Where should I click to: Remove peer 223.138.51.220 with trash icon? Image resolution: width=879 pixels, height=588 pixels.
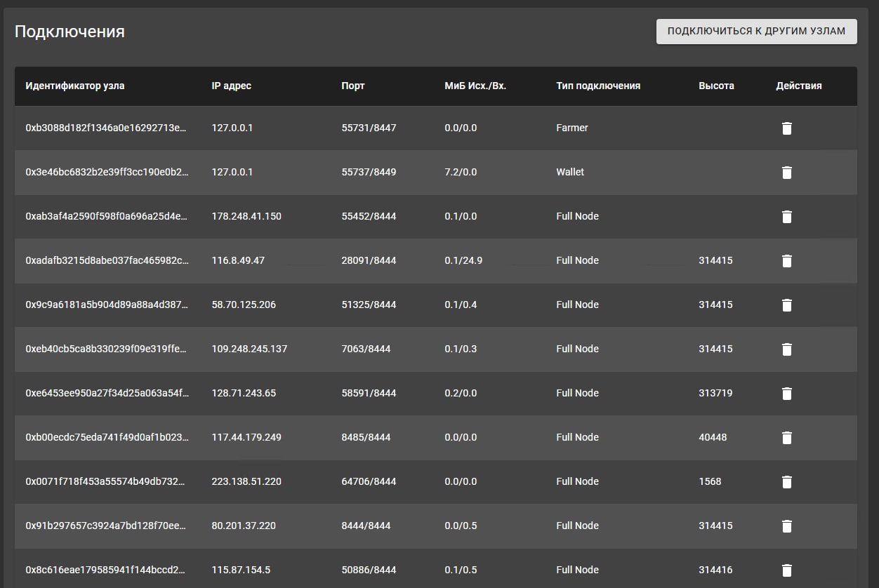point(786,482)
